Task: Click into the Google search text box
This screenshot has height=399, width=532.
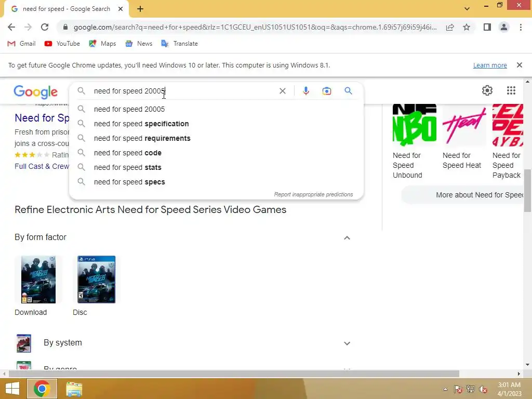Action: pos(183,91)
